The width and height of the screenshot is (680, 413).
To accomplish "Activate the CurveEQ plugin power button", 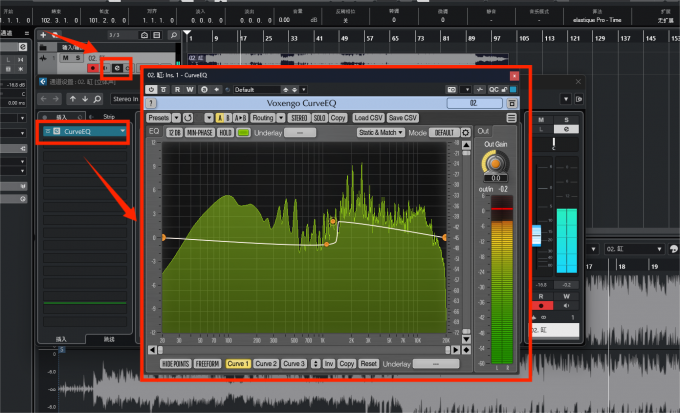I will (150, 89).
